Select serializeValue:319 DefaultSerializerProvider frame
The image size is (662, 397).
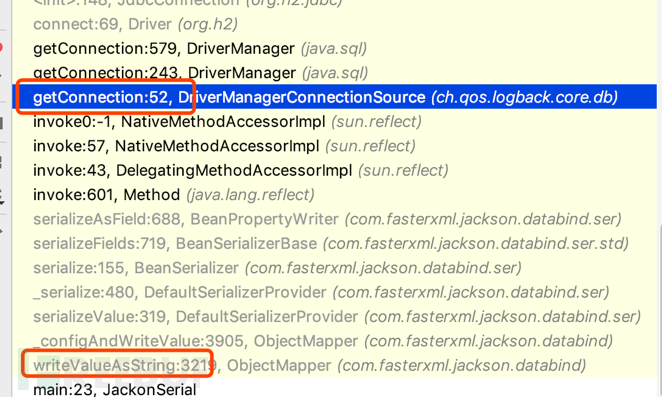[334, 317]
